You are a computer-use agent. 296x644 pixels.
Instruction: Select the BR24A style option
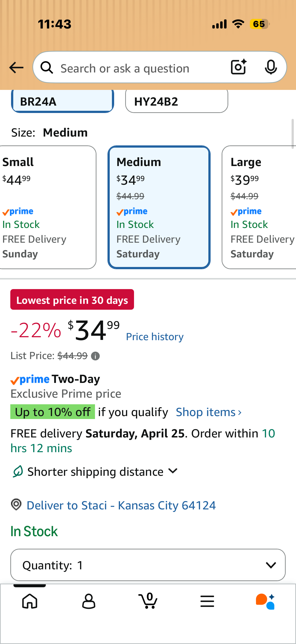pyautogui.click(x=62, y=101)
